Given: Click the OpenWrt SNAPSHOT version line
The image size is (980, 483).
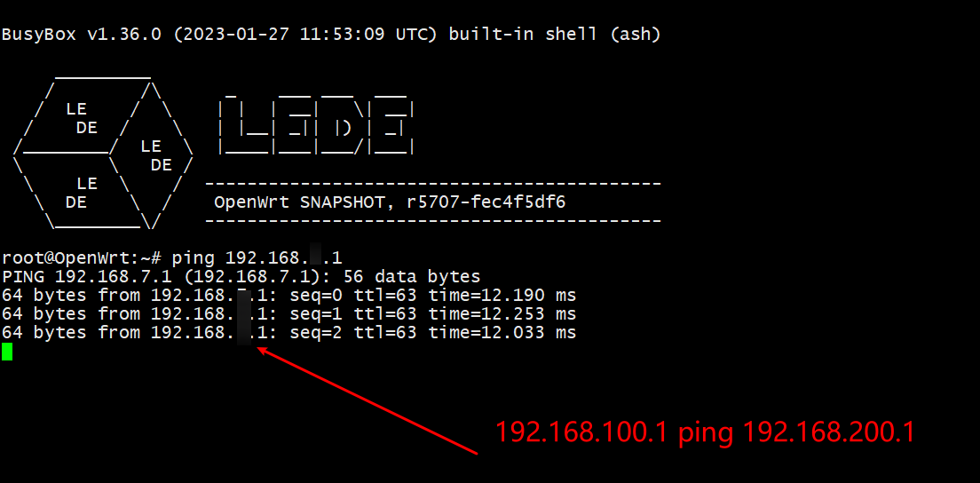Looking at the screenshot, I should [x=389, y=202].
